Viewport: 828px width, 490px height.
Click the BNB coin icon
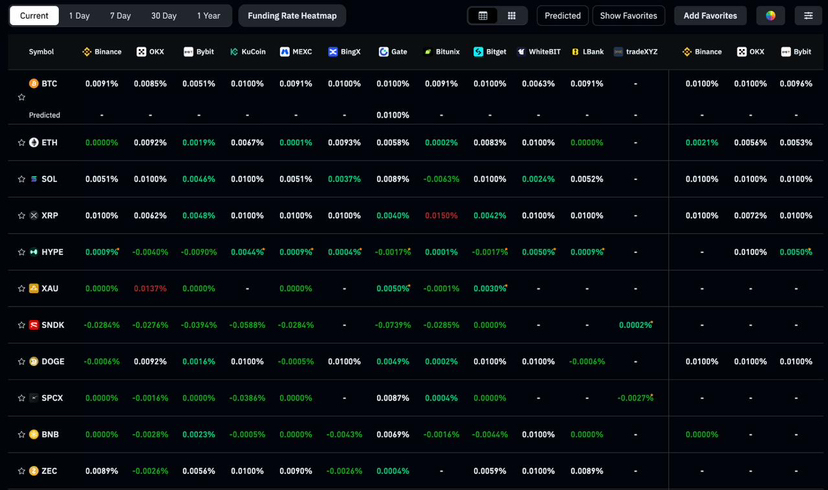(34, 434)
